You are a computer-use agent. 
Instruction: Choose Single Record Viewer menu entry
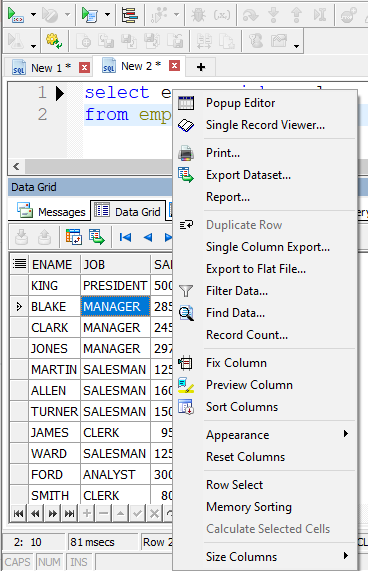265,125
